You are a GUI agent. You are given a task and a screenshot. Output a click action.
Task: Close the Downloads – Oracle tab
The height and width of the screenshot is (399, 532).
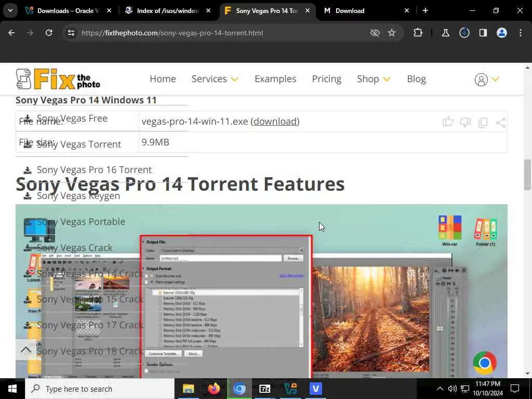click(x=109, y=10)
